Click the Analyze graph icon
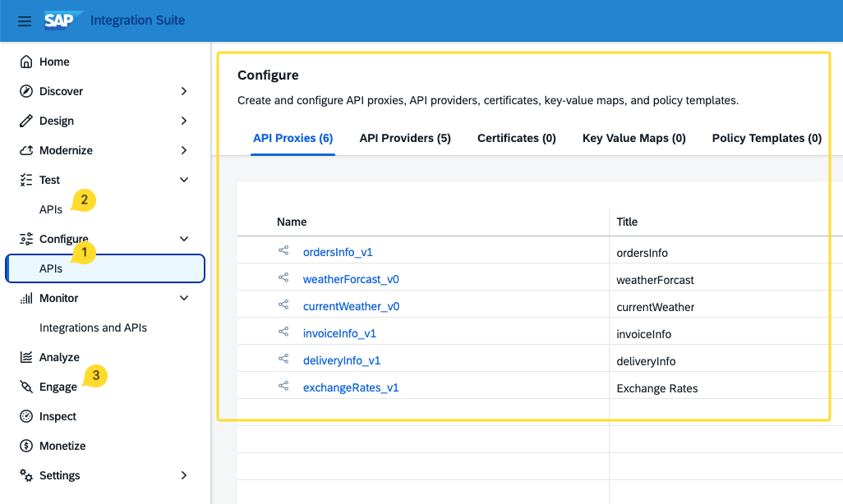 pos(25,357)
